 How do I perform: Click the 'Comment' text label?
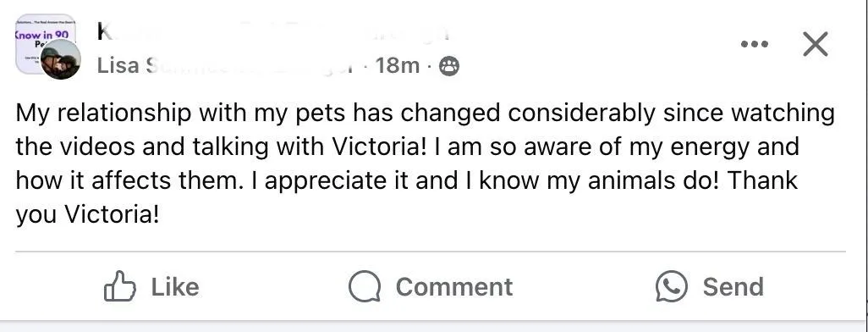(x=454, y=287)
